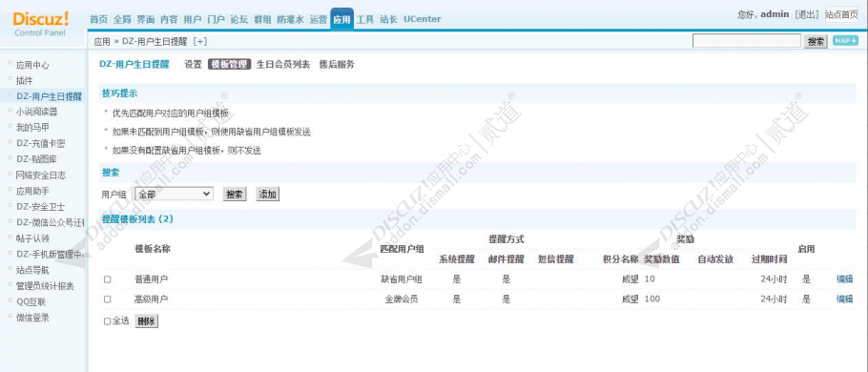The image size is (868, 372).
Task: Open 应用中心 in the left sidebar
Action: point(32,65)
